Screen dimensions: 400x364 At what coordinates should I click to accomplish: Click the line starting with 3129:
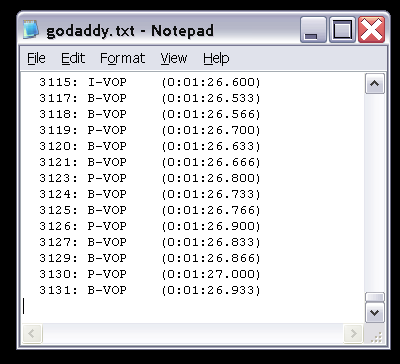[149, 258]
